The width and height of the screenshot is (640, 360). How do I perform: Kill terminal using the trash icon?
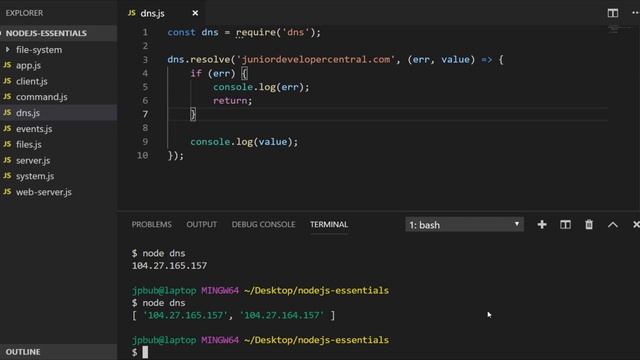click(x=589, y=224)
